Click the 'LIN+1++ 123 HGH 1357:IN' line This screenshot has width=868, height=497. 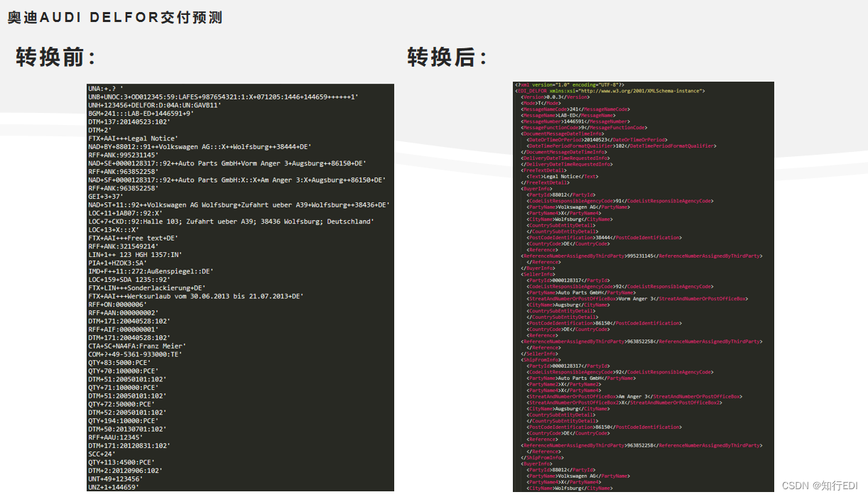(136, 254)
